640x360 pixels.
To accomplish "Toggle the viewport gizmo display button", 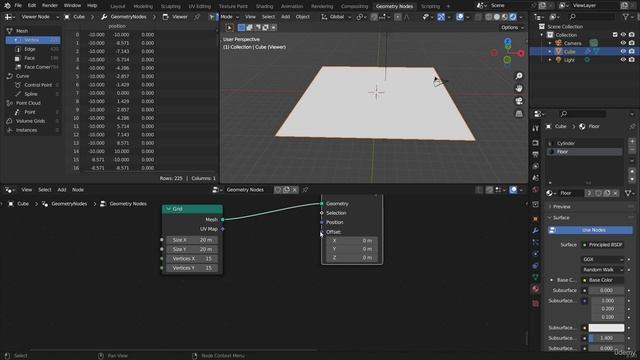I will click(441, 17).
